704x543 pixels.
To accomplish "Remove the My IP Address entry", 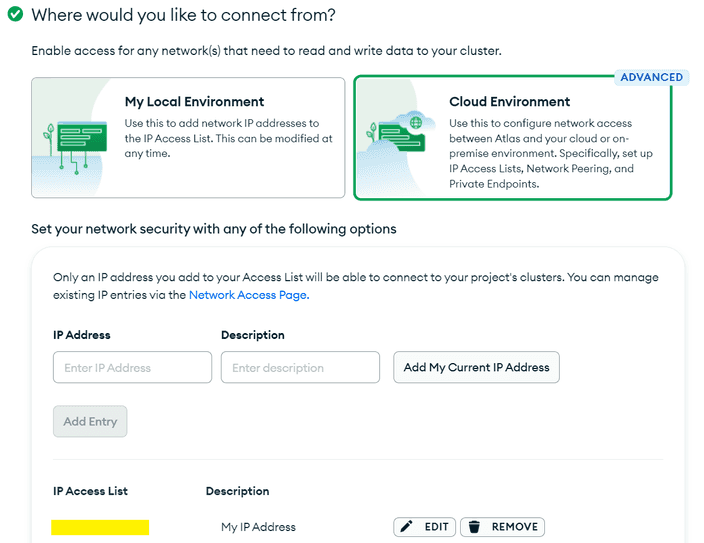I will [x=504, y=527].
